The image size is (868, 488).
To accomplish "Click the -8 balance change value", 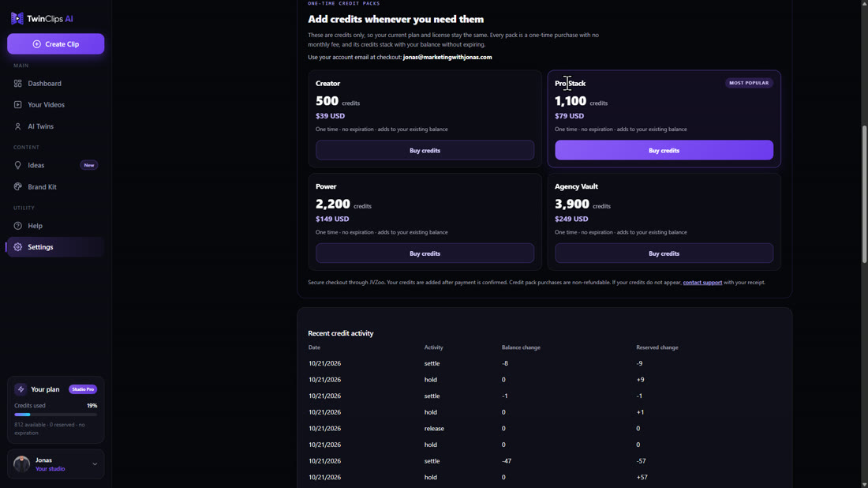I will click(x=505, y=363).
